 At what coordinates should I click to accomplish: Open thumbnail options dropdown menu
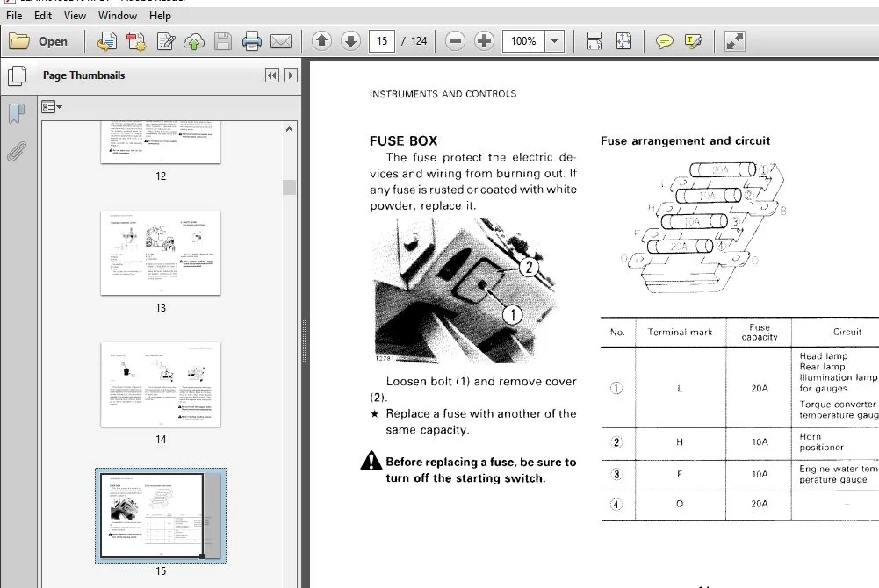[51, 106]
